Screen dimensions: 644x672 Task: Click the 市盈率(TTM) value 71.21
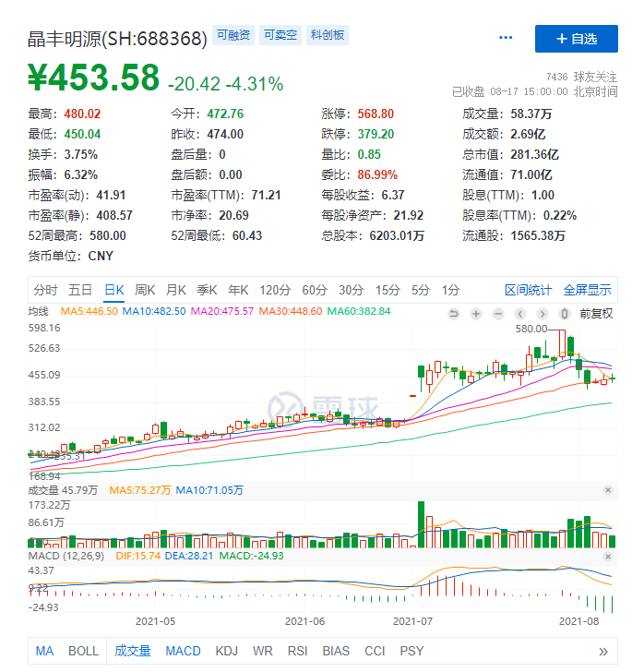pyautogui.click(x=266, y=195)
